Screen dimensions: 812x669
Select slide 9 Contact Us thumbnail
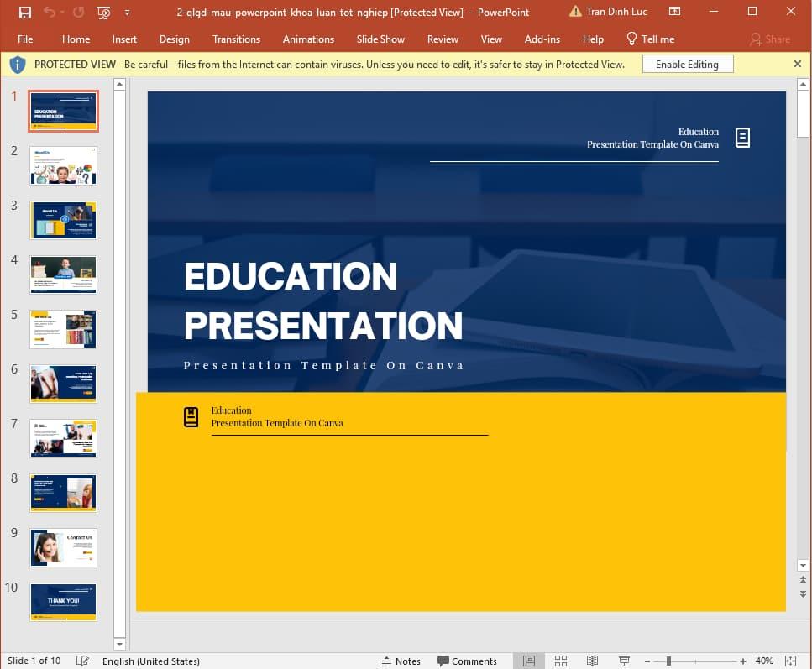coord(63,547)
